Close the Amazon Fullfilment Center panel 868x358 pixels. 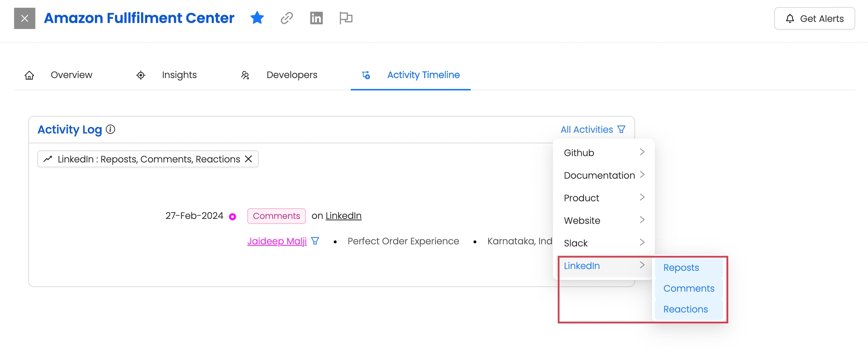pos(24,18)
